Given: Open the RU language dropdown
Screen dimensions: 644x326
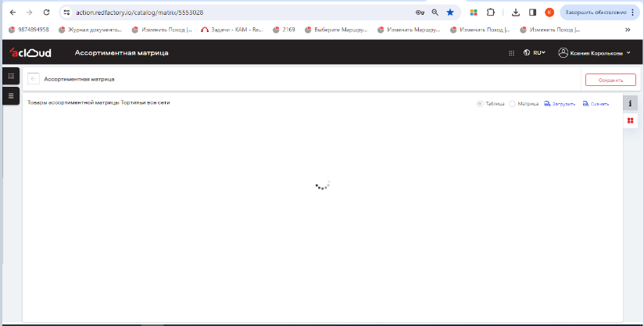Looking at the screenshot, I should click(x=538, y=52).
